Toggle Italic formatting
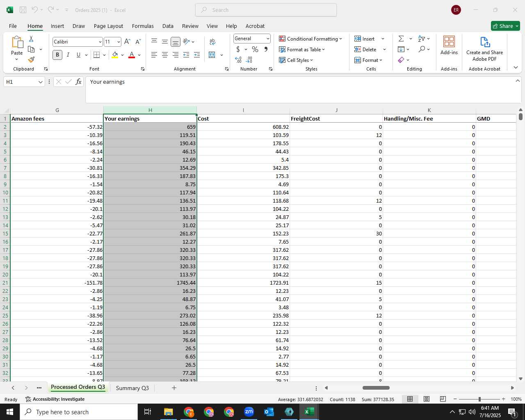The image size is (525, 420). (x=68, y=55)
